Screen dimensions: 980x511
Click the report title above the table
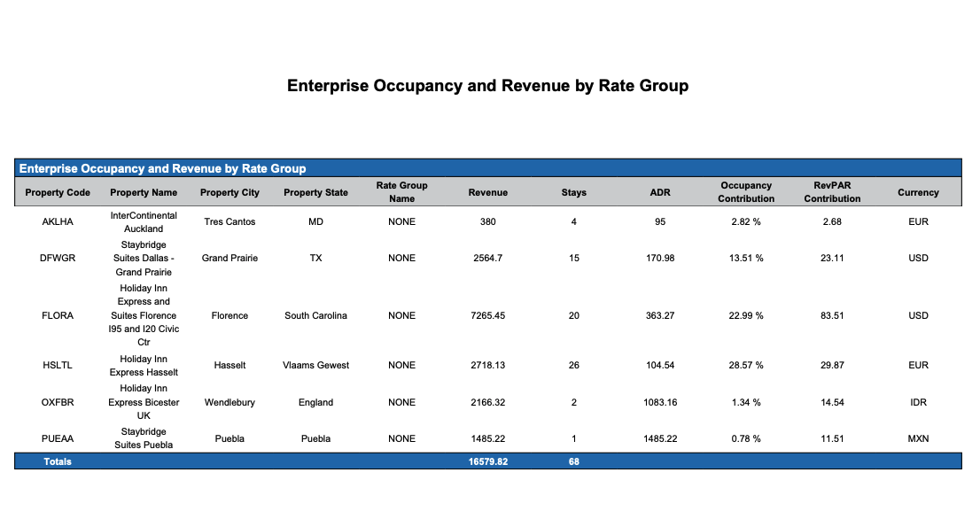[487, 86]
